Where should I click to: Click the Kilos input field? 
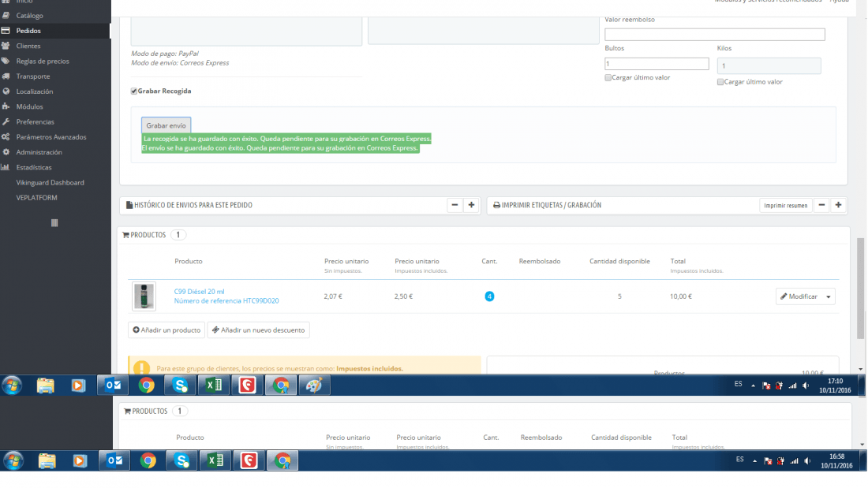tap(769, 66)
